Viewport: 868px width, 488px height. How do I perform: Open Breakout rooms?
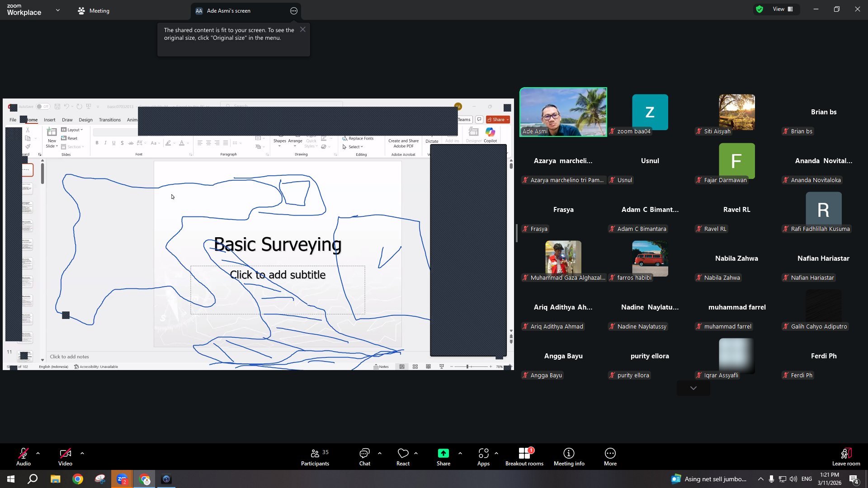click(x=524, y=457)
